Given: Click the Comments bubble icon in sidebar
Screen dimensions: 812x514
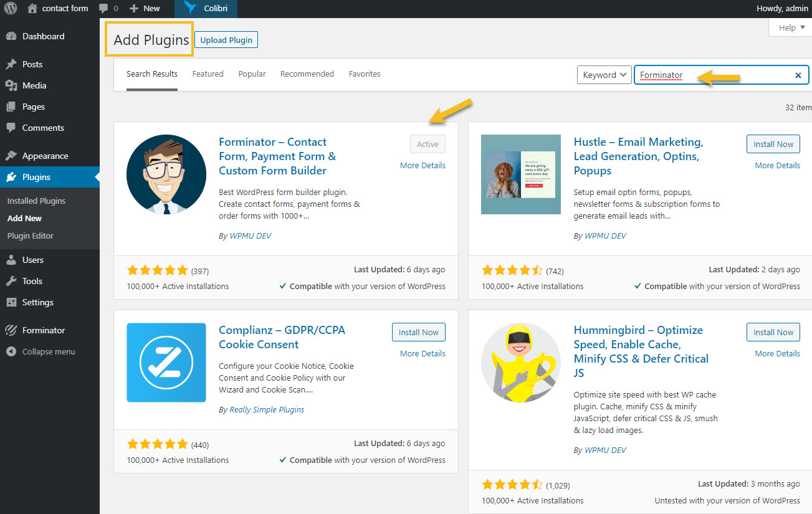Looking at the screenshot, I should click(x=11, y=128).
